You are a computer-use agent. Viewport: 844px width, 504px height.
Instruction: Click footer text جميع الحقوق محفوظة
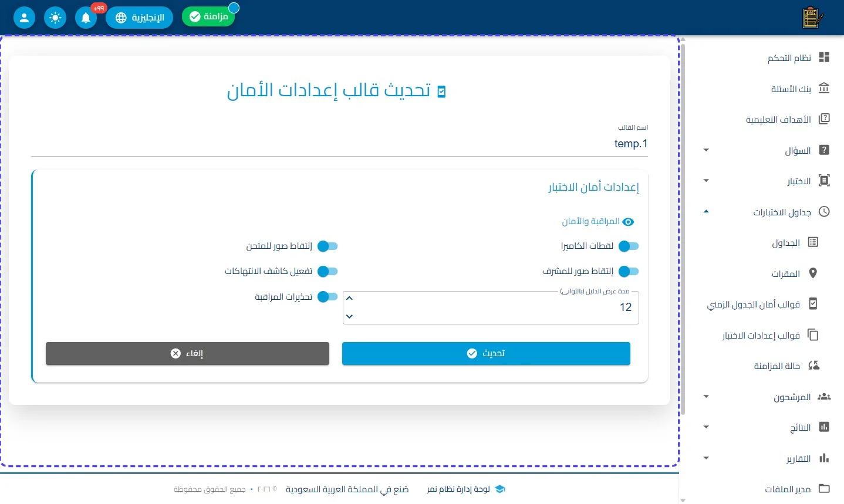[x=210, y=489]
